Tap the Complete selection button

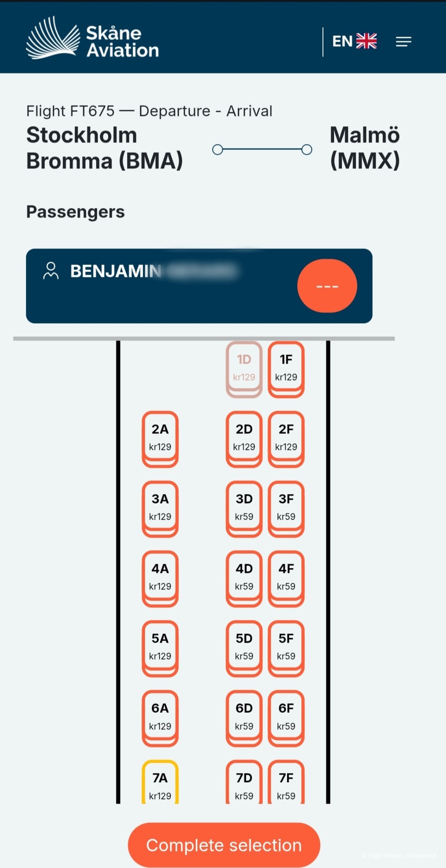(224, 845)
